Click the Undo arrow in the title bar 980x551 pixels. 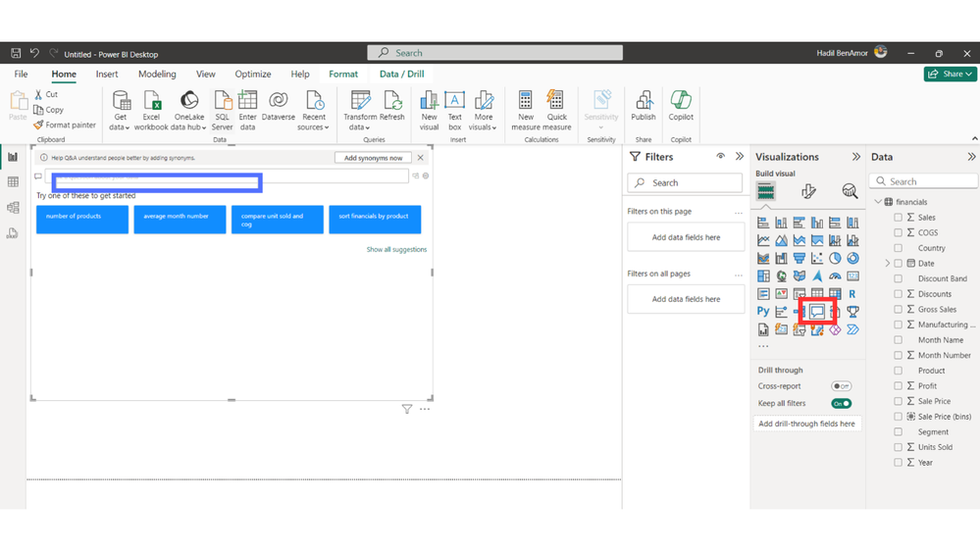(34, 54)
